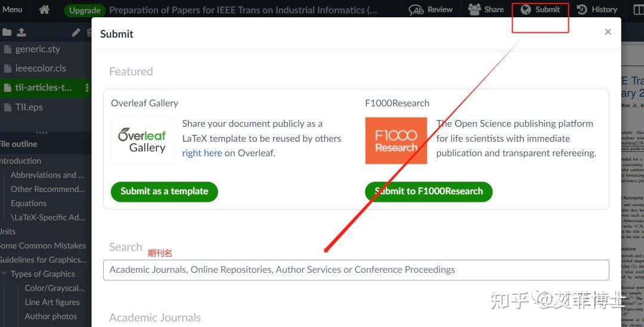The height and width of the screenshot is (327, 644).
Task: Open History clock icon
Action: click(582, 10)
